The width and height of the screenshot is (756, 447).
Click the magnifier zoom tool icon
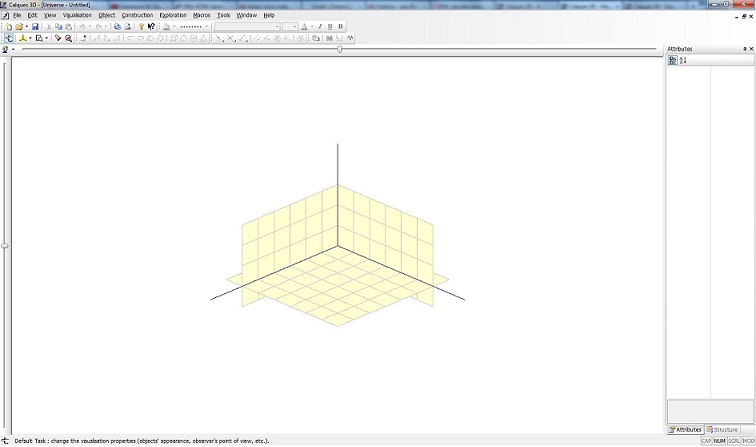point(69,38)
